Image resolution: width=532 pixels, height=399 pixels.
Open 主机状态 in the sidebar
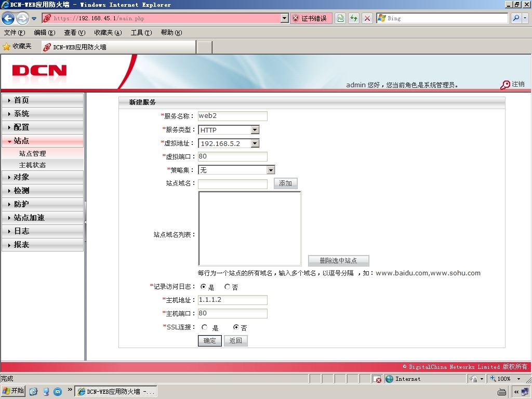tap(33, 165)
